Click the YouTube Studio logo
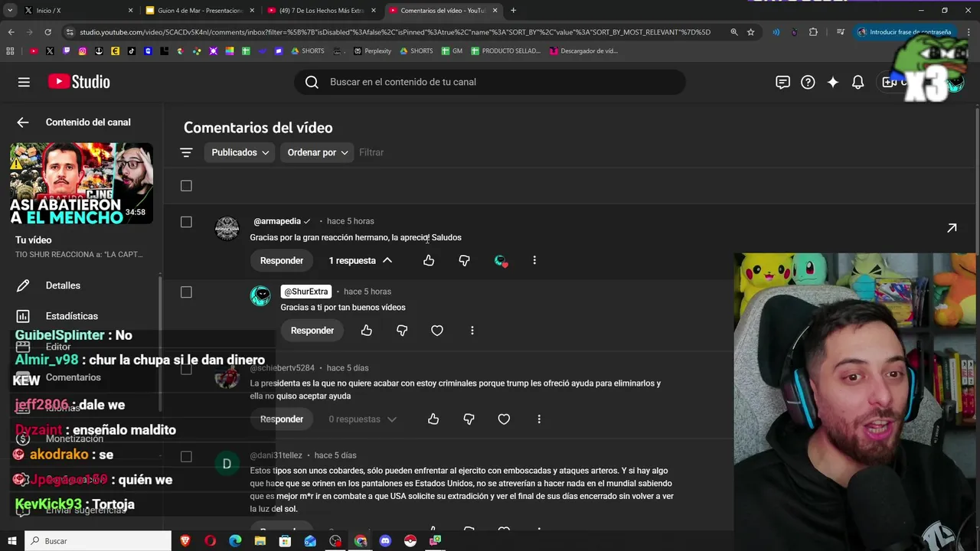Image resolution: width=980 pixels, height=551 pixels. pyautogui.click(x=79, y=82)
